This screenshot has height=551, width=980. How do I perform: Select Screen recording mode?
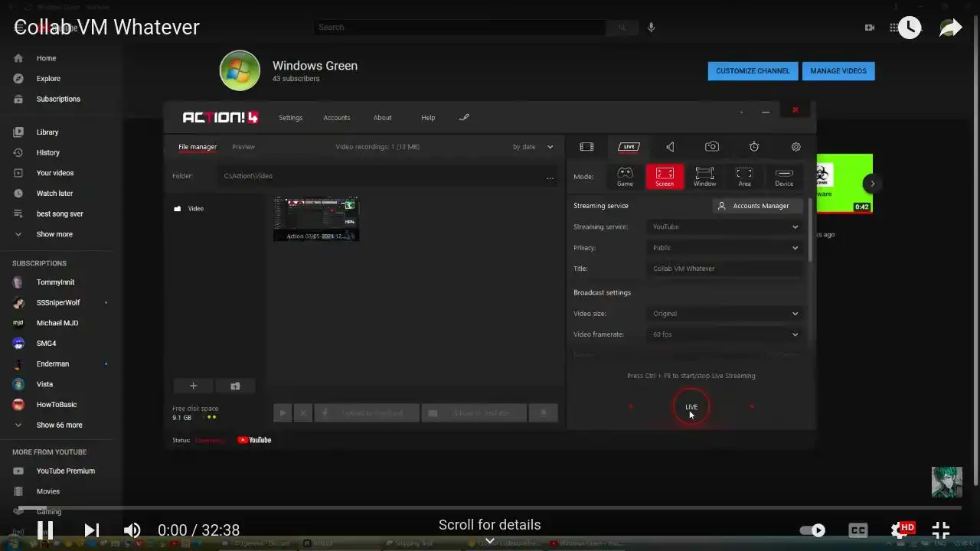[665, 177]
